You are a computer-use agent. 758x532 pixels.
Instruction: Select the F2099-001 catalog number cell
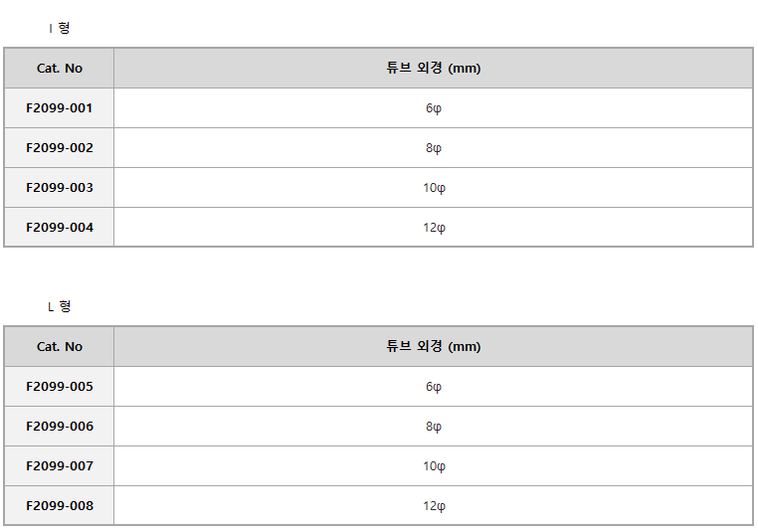pyautogui.click(x=59, y=107)
